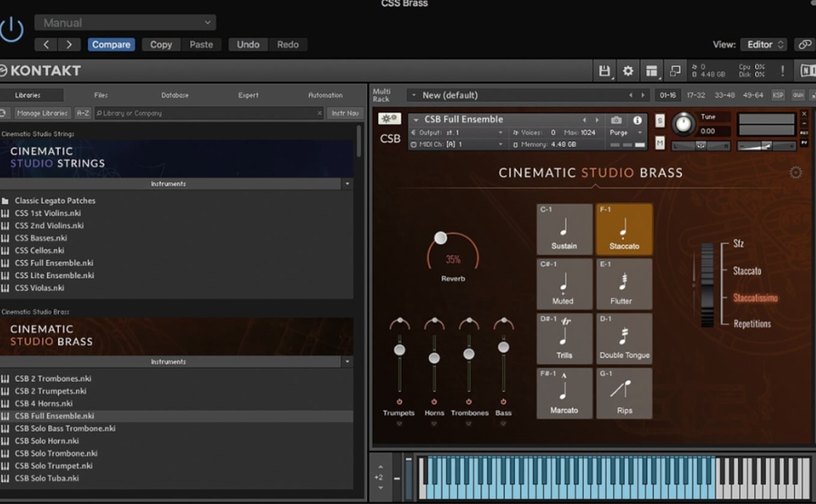The image size is (816, 504).
Task: Select the Rips articulation
Action: (624, 393)
